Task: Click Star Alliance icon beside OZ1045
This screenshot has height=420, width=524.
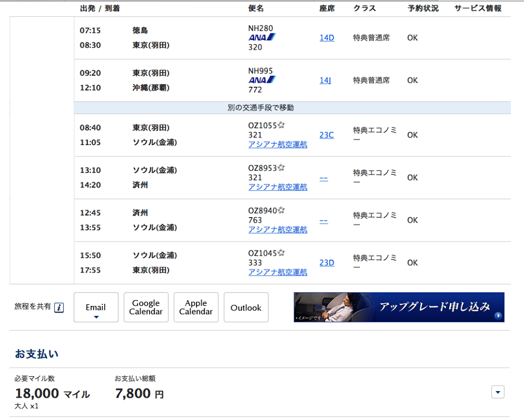Action: (281, 253)
